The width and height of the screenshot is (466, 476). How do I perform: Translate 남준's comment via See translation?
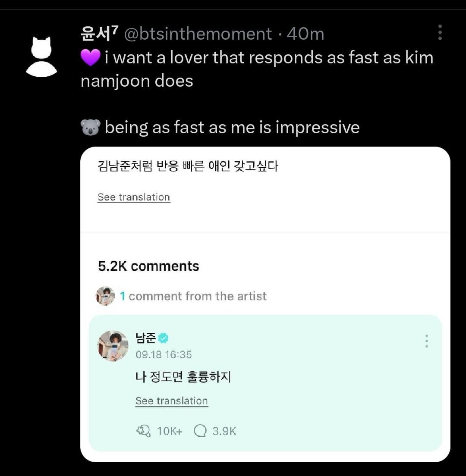coord(171,401)
